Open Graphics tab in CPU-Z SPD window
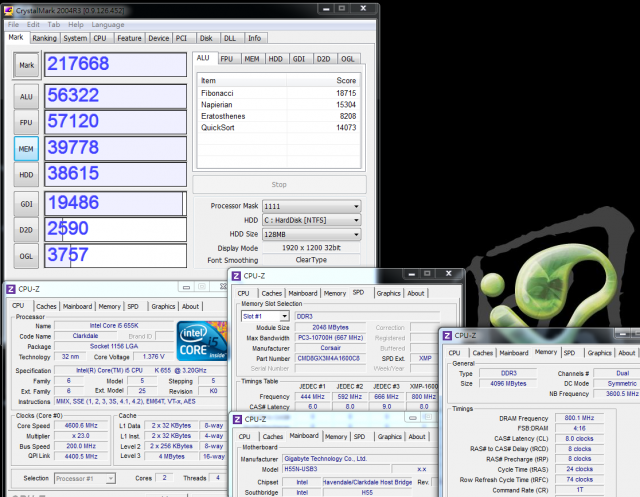 click(388, 293)
